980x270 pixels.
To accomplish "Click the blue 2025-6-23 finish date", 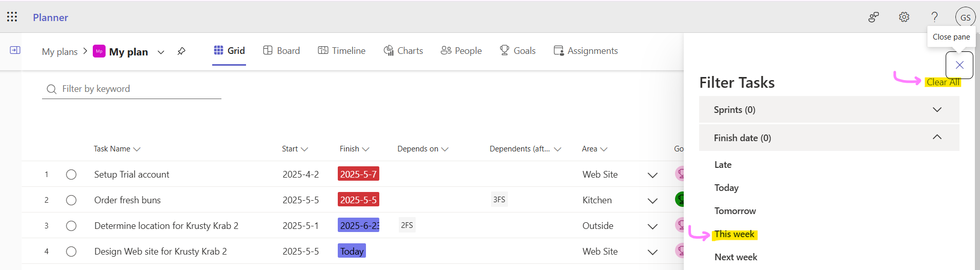I will (358, 225).
